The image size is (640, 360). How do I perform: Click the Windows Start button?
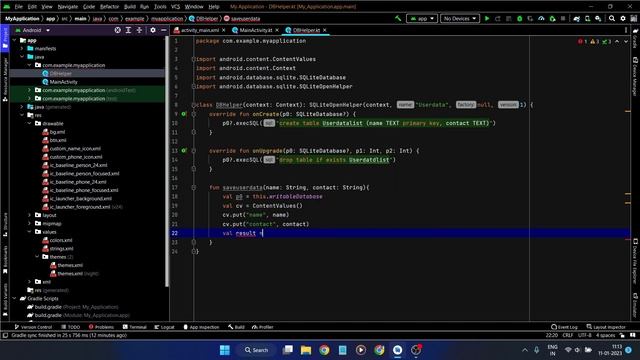(x=224, y=350)
